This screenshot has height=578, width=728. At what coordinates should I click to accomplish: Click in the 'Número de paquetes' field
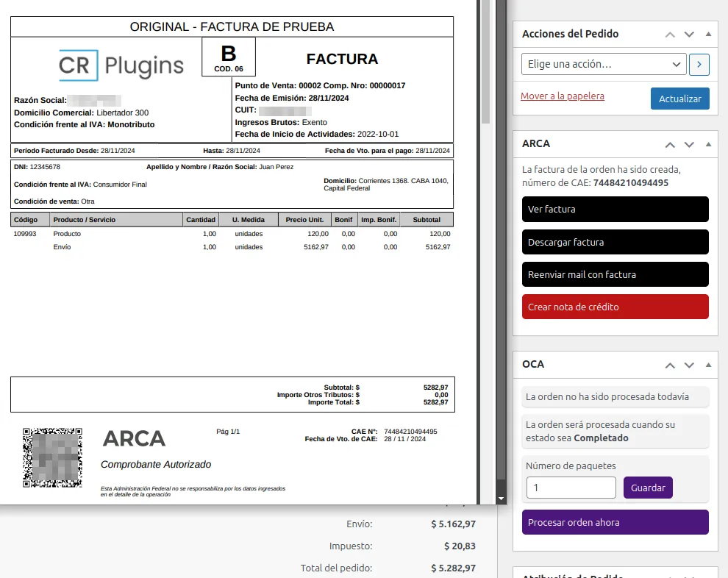[571, 487]
